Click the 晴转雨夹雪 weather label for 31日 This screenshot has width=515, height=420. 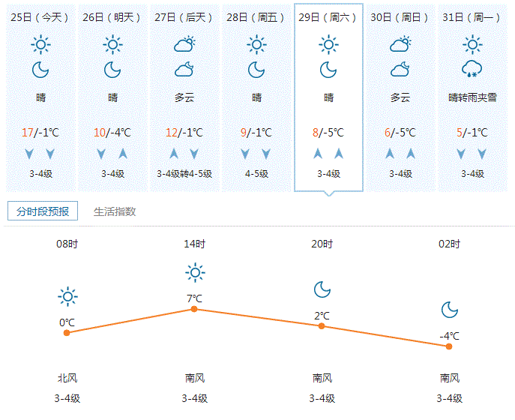tap(472, 97)
